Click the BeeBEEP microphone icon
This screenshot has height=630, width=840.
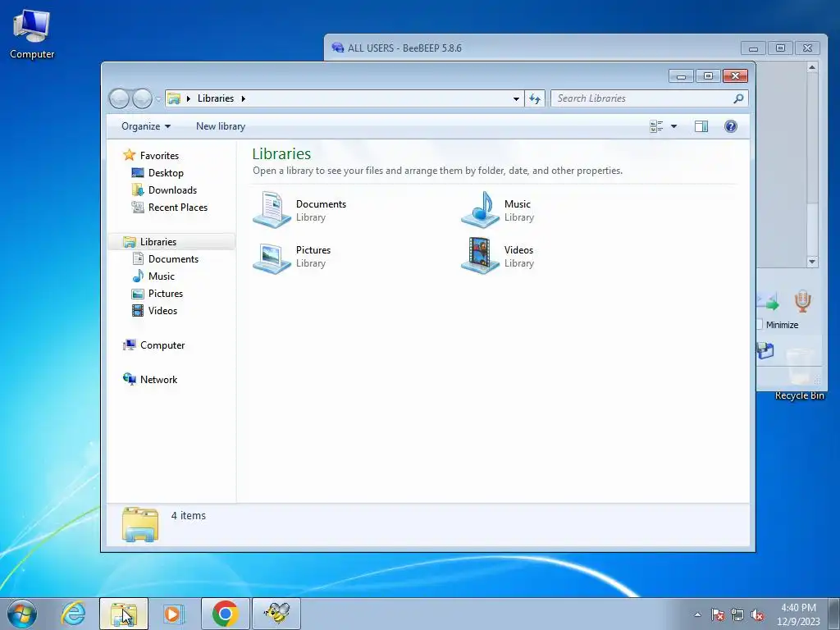tap(802, 302)
